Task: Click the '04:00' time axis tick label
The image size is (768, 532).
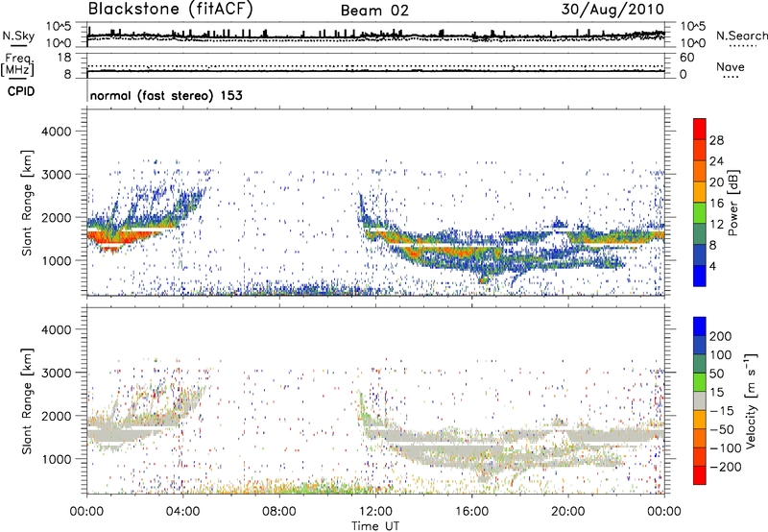Action: click(x=183, y=512)
